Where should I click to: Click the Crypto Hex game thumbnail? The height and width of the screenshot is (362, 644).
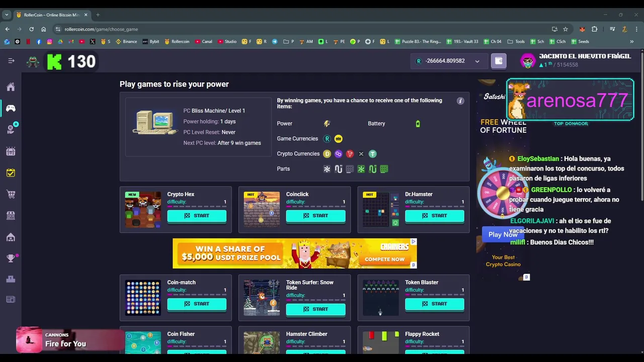tap(143, 210)
